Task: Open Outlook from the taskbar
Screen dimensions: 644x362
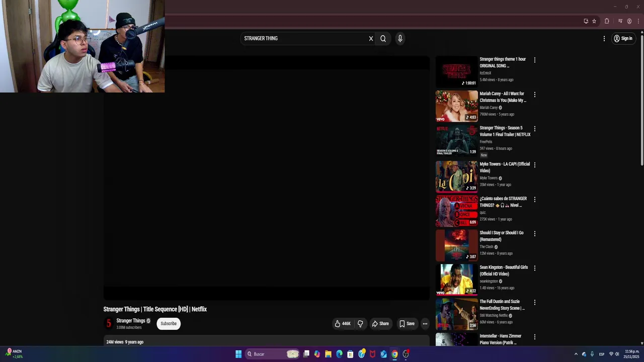Action: click(383, 354)
